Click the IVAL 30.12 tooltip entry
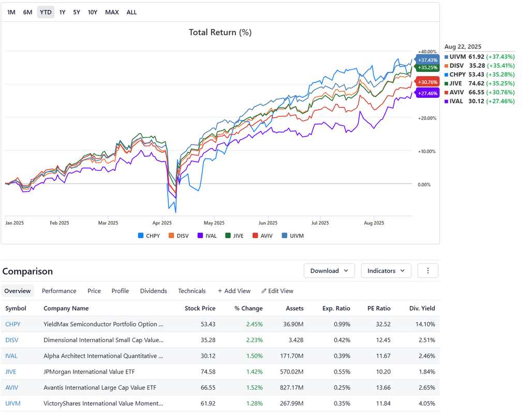The width and height of the screenshot is (532, 414). 480,101
